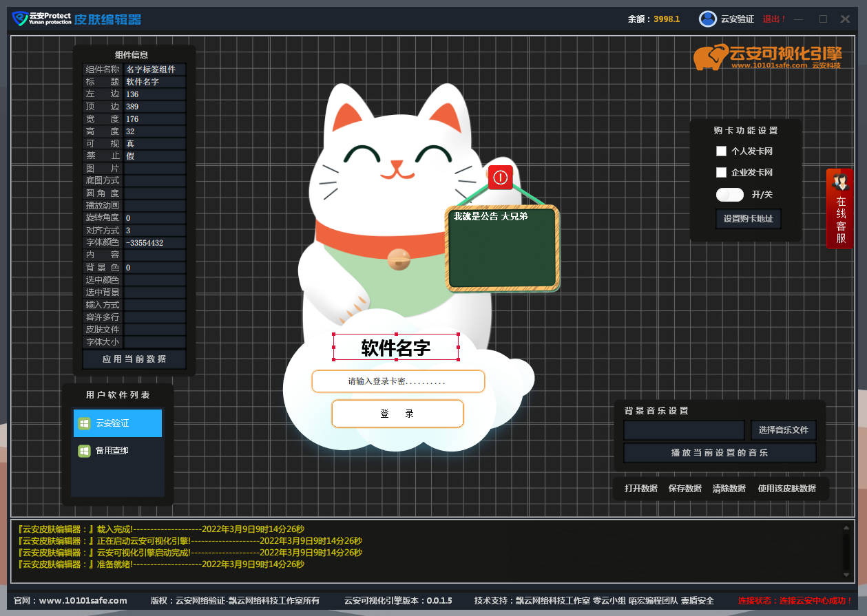Click the red power icon on the cat
The height and width of the screenshot is (616, 867).
[500, 177]
